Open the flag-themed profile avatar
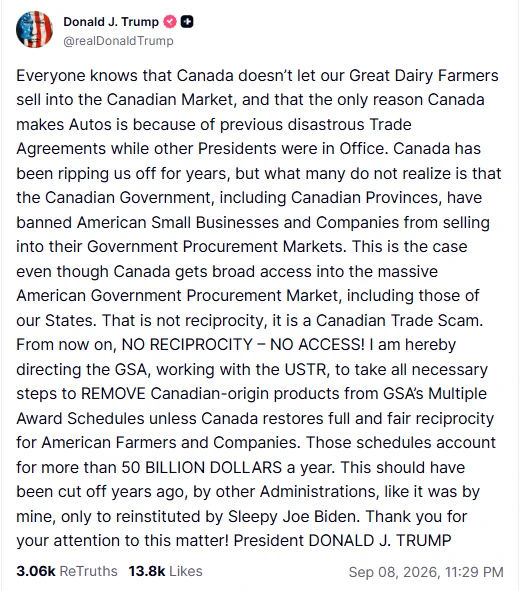This screenshot has width=522, height=591. [34, 29]
